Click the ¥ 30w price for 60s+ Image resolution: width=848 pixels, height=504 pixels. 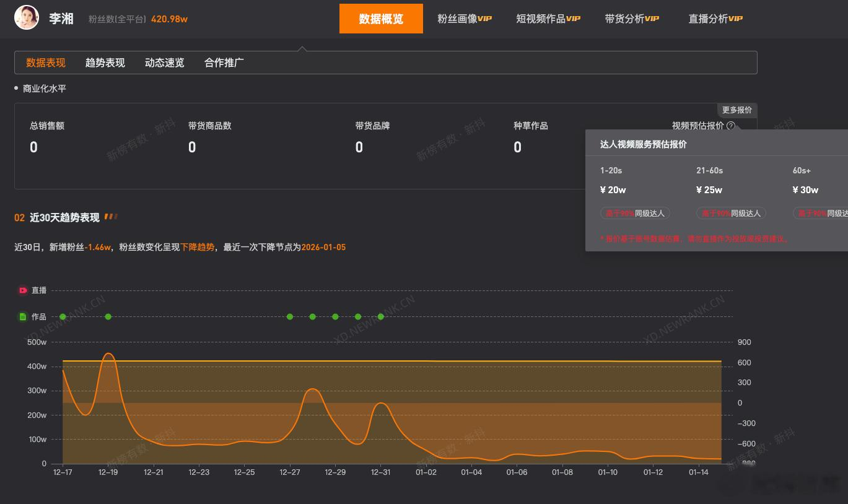[805, 190]
